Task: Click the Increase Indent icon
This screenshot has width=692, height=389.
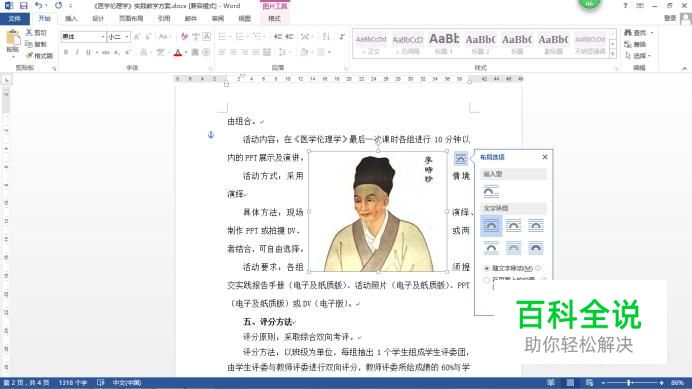Action: (290, 37)
